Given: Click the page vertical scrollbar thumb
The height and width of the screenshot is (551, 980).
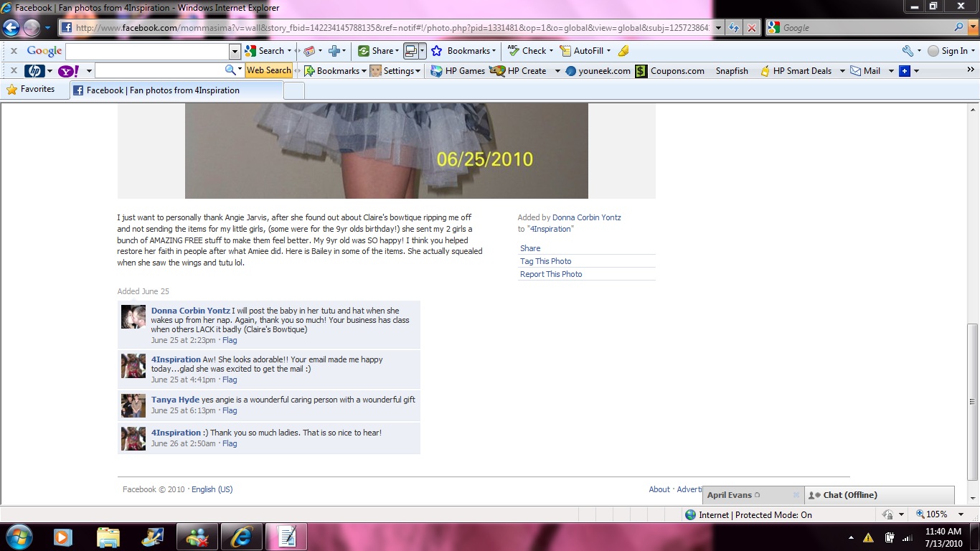Looking at the screenshot, I should [x=973, y=402].
